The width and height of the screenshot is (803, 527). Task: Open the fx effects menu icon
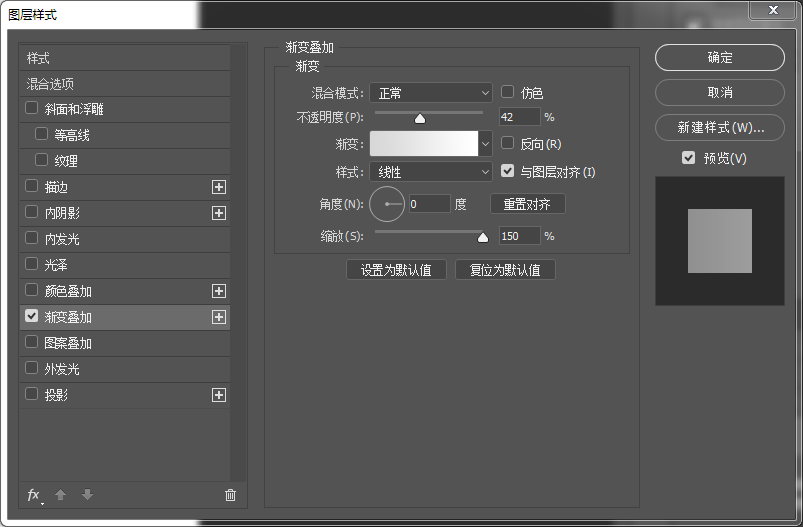click(x=34, y=495)
